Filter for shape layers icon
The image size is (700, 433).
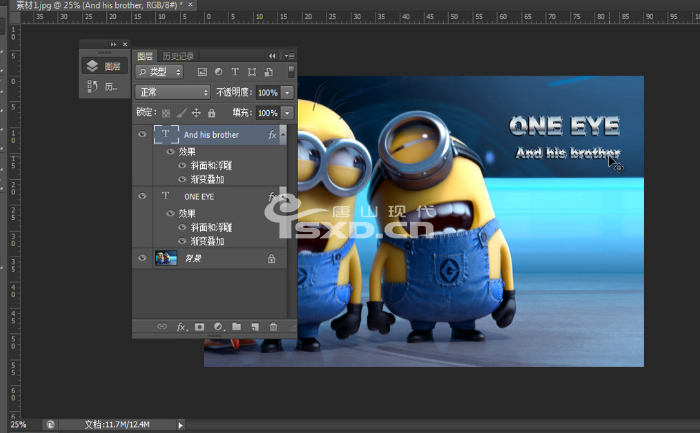pyautogui.click(x=252, y=72)
